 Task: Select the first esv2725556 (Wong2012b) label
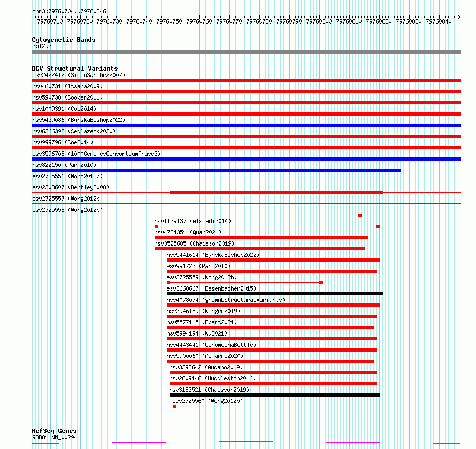(67, 176)
